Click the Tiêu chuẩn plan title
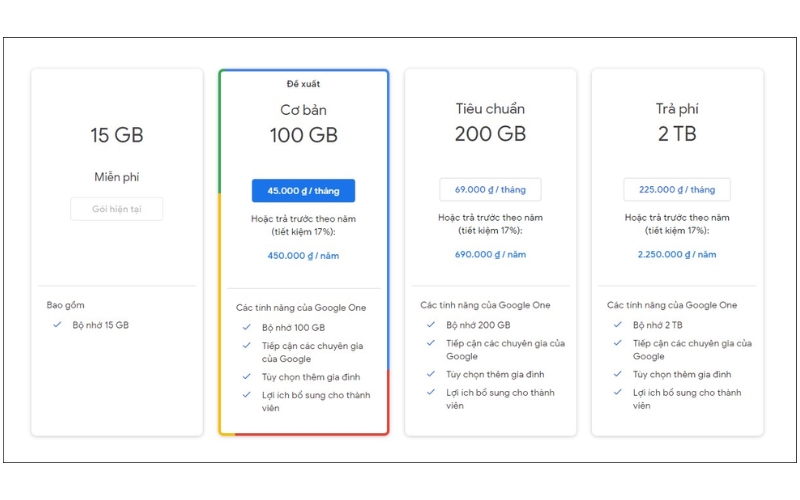800x500 pixels. pos(490,109)
